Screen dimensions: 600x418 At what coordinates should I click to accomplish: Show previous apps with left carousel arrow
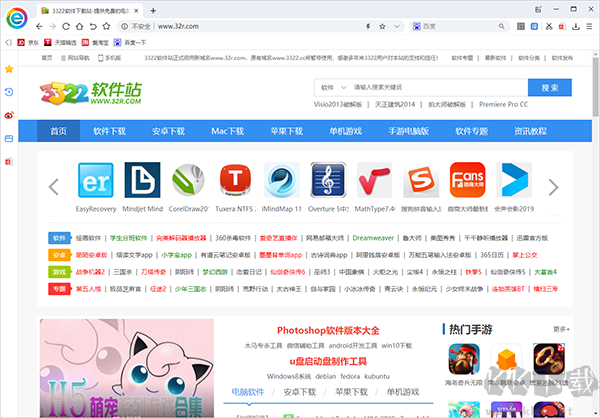tap(54, 187)
